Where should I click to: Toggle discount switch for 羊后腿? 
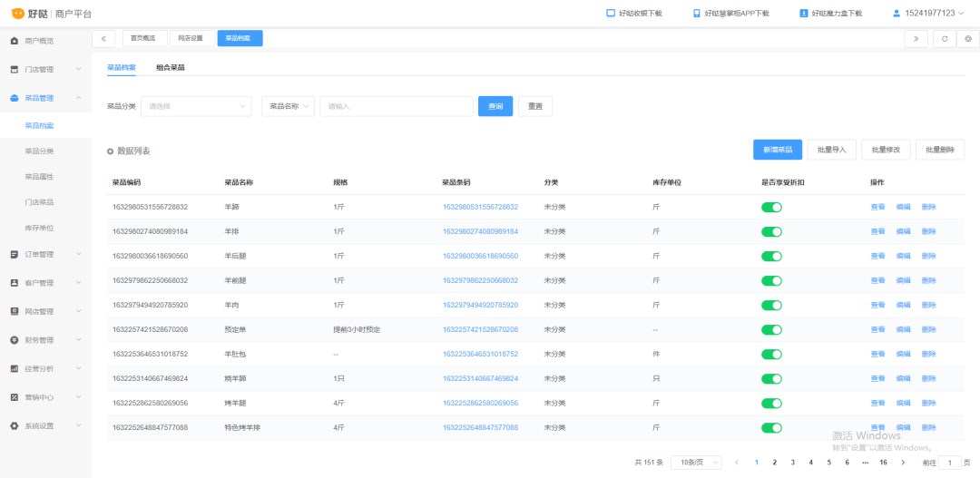pyautogui.click(x=771, y=256)
